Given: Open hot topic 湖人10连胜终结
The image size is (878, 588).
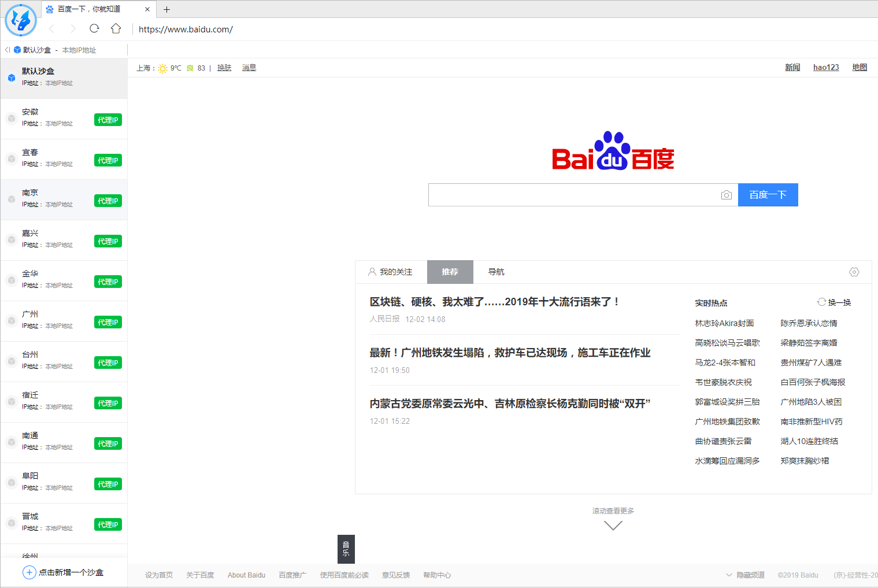Looking at the screenshot, I should coord(809,441).
